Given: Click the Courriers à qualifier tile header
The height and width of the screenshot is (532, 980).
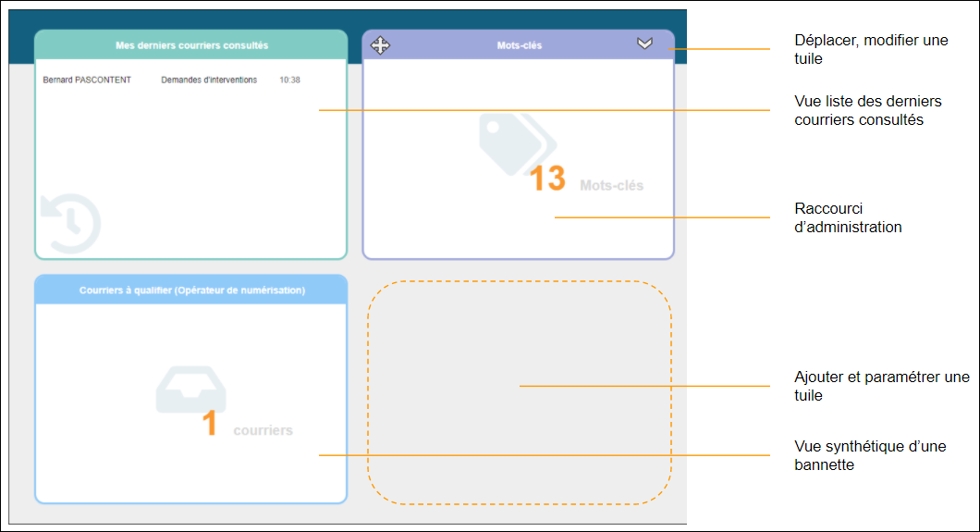Looking at the screenshot, I should pos(191,291).
